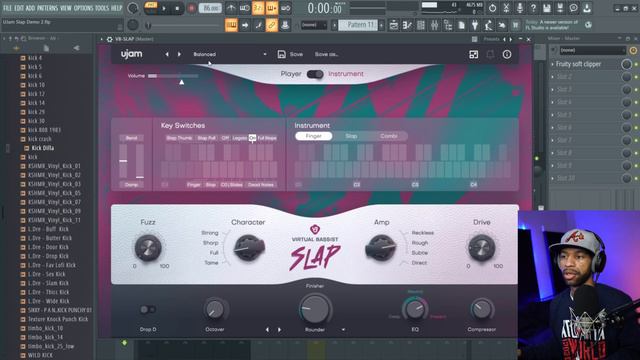Click the ujam preset save disk icon
The width and height of the screenshot is (640, 360).
pos(282,54)
